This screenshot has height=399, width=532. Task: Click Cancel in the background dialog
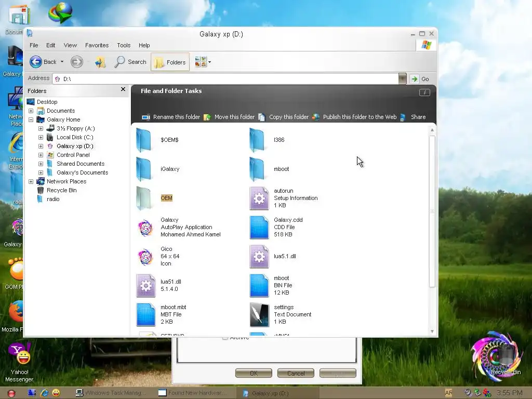[x=296, y=373]
